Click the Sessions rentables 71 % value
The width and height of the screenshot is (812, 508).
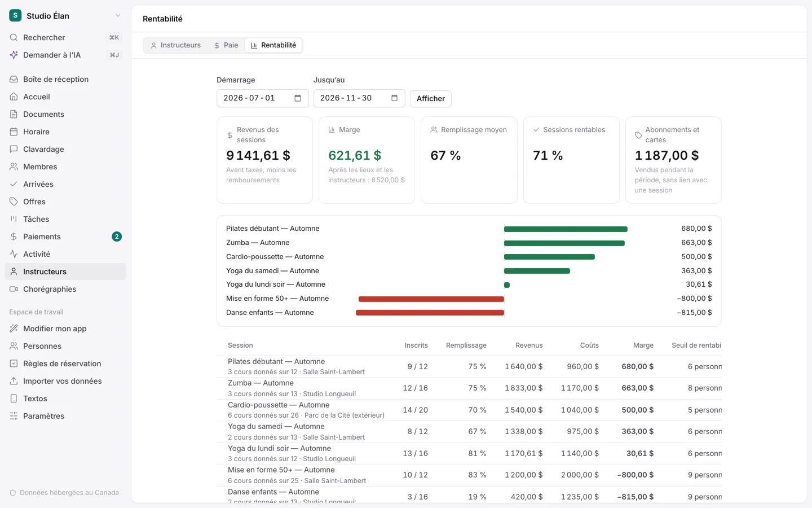[x=548, y=155]
